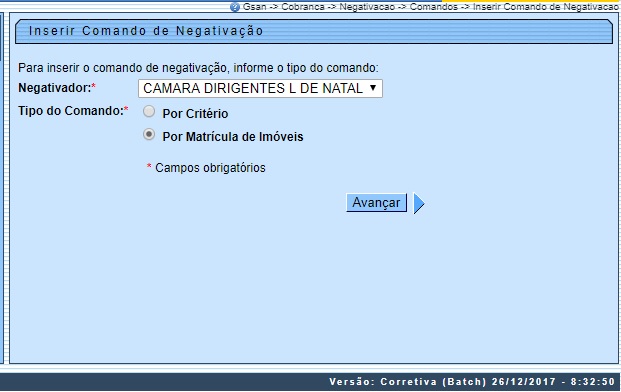Click the breadcrumb path ending in Inserir Comando de Negativacao
The height and width of the screenshot is (392, 621).
pyautogui.click(x=430, y=7)
